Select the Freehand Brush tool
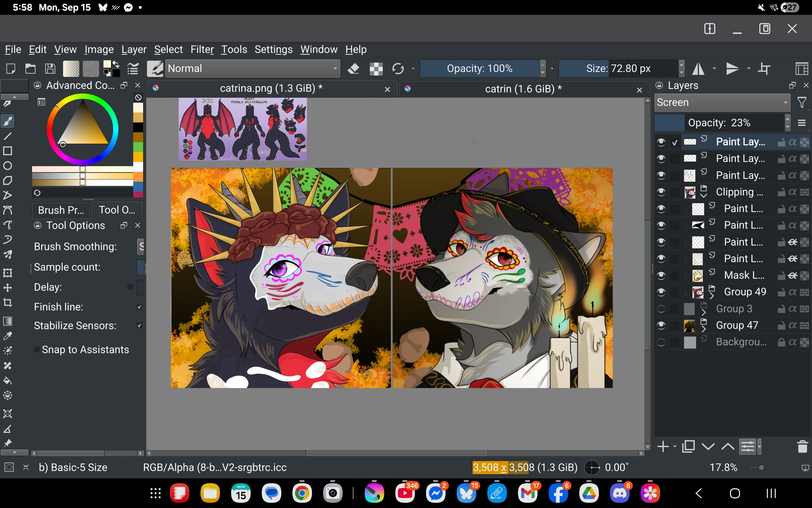 (8, 121)
